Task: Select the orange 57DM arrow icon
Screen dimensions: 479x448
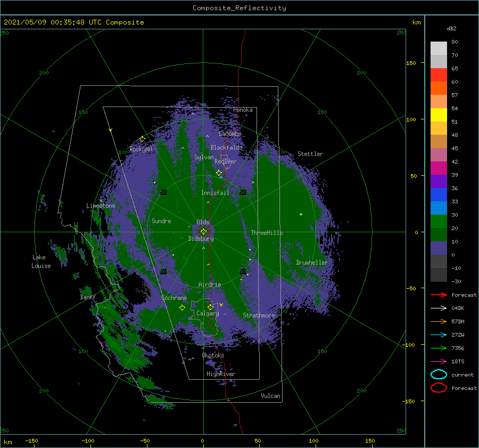Action: pos(439,321)
